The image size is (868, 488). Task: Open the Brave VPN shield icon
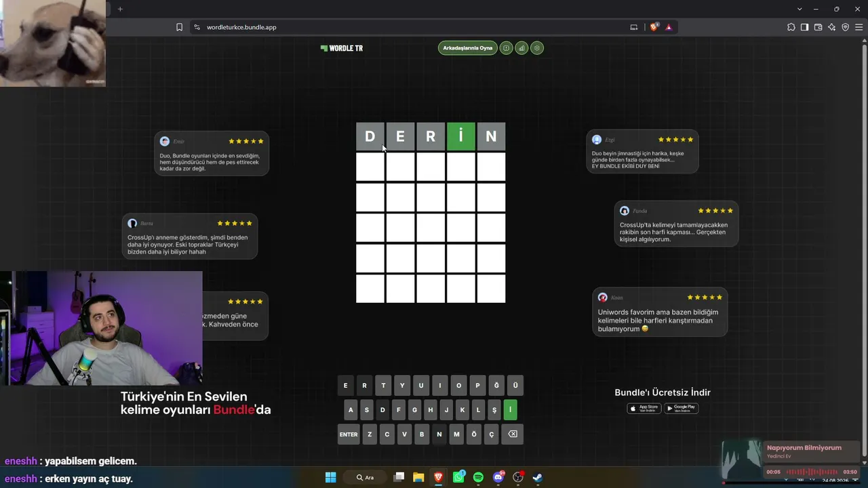tap(845, 27)
